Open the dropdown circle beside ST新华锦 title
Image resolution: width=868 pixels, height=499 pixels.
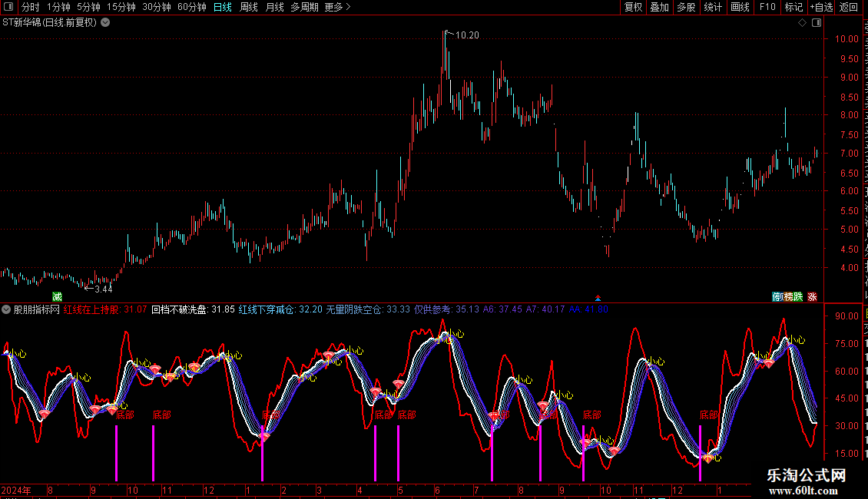click(x=105, y=22)
